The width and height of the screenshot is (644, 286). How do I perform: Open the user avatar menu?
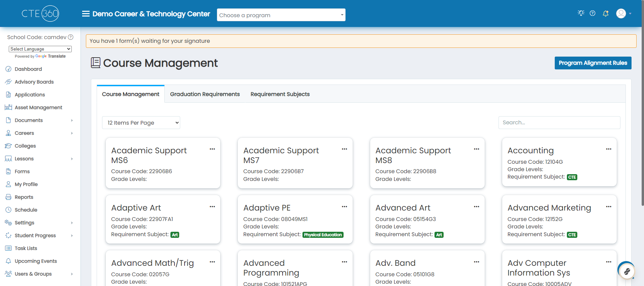tap(623, 13)
